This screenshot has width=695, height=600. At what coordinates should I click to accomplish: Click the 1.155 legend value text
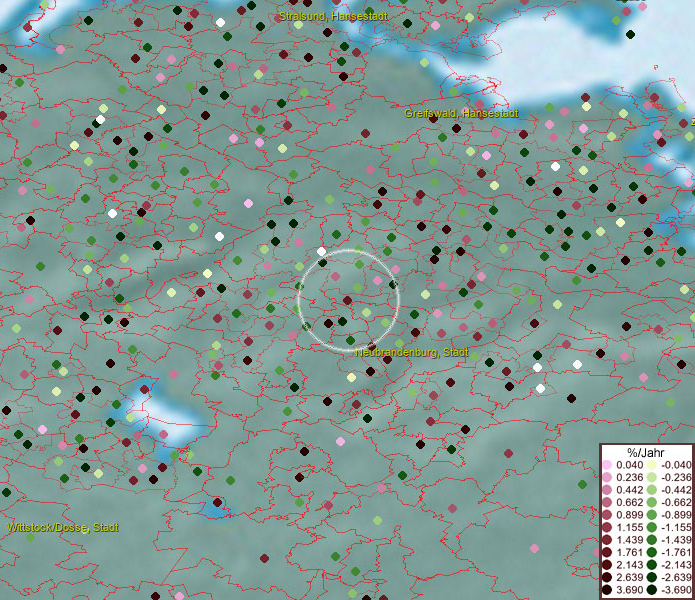pos(629,527)
